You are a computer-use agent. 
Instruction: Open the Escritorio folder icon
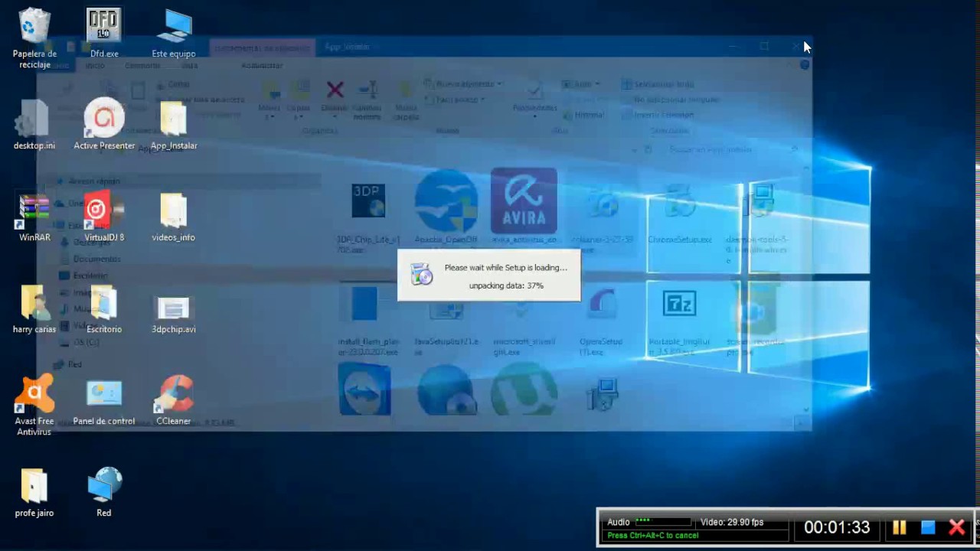(104, 309)
